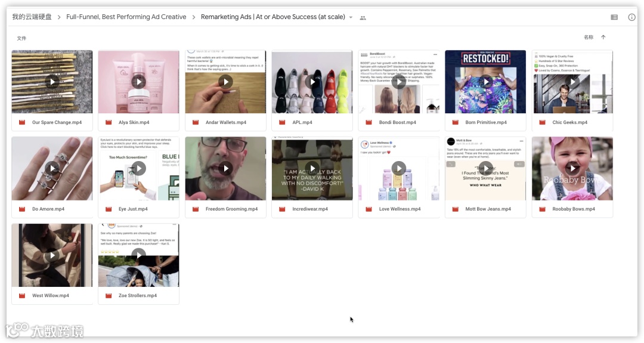Select the West Willow.mp4 filename
The height and width of the screenshot is (343, 644).
pos(51,296)
